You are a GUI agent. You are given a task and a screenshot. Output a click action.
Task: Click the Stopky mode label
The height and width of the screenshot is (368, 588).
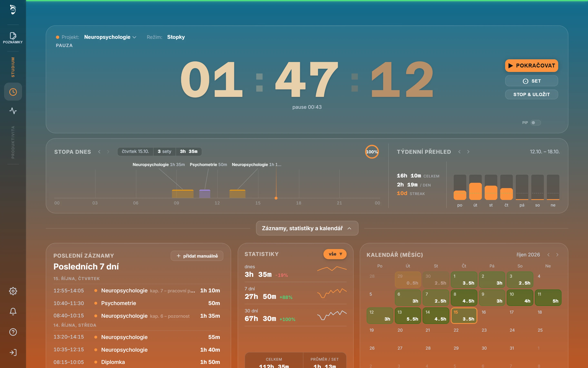pos(176,37)
